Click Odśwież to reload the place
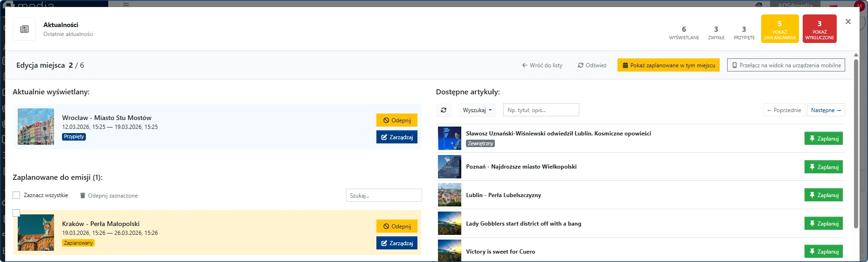 (x=592, y=65)
